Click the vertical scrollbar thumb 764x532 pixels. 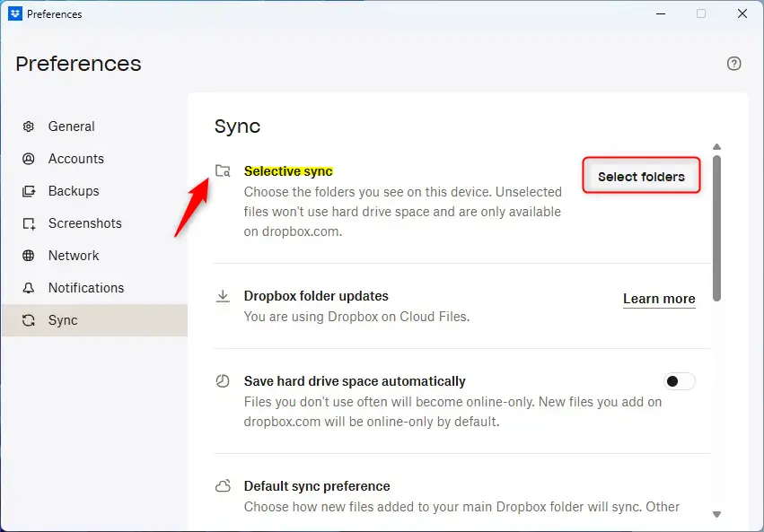[x=716, y=228]
